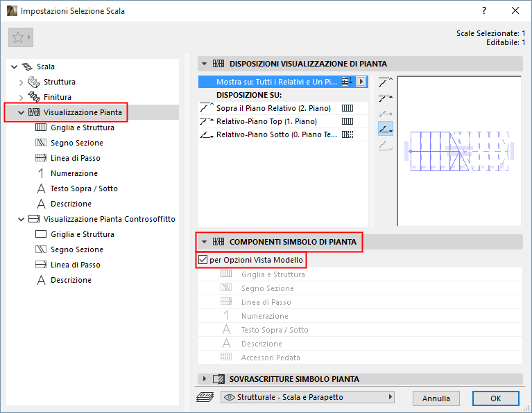Collapse Visualizzazione Pianta Controsoffitto node
Viewport: 532px width, 413px height.
21,220
